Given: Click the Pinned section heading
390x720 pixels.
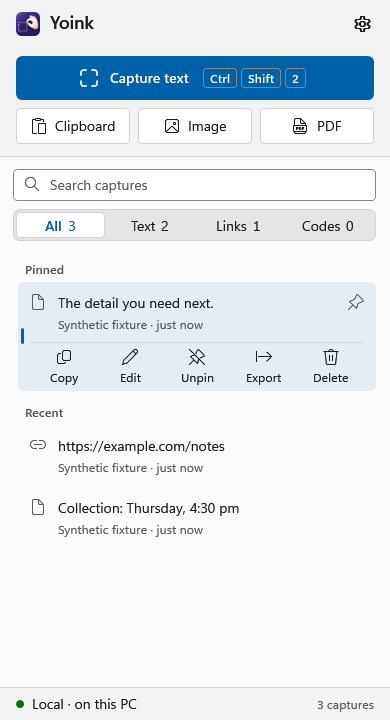Looking at the screenshot, I should tap(45, 270).
